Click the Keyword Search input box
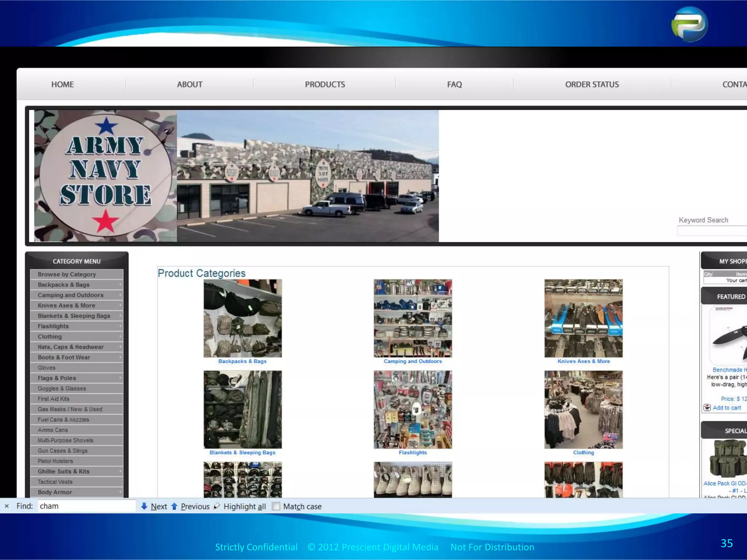 [x=711, y=231]
